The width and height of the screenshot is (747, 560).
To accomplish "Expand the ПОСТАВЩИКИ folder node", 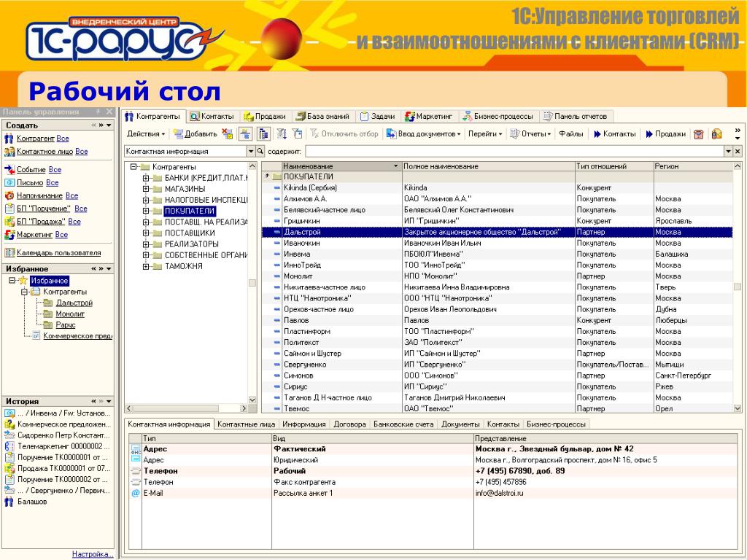I will [146, 233].
